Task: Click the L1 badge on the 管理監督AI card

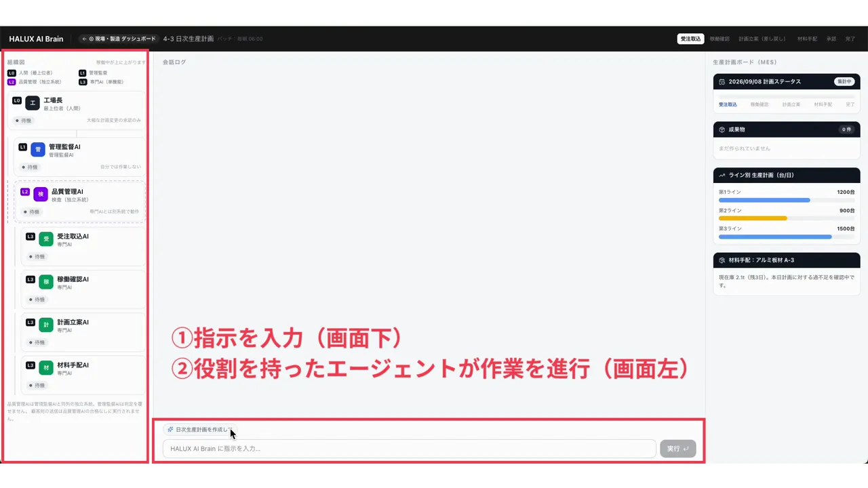Action: 22,146
